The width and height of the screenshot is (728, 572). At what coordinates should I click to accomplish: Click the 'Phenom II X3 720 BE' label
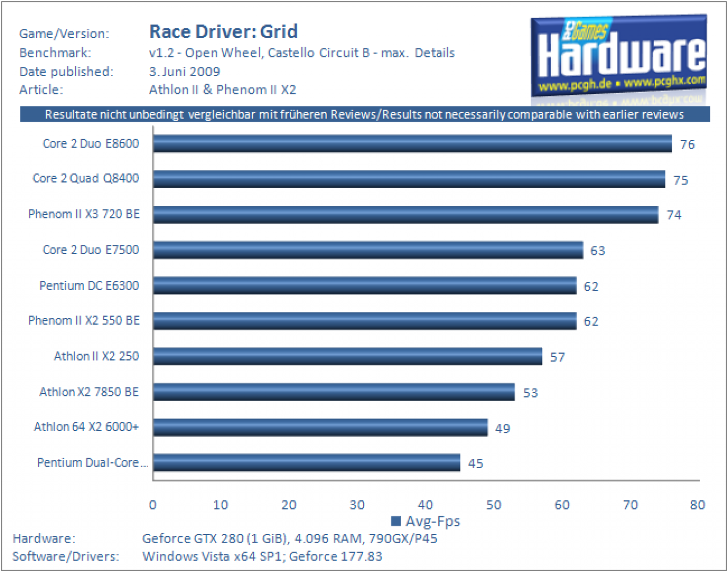coord(84,214)
